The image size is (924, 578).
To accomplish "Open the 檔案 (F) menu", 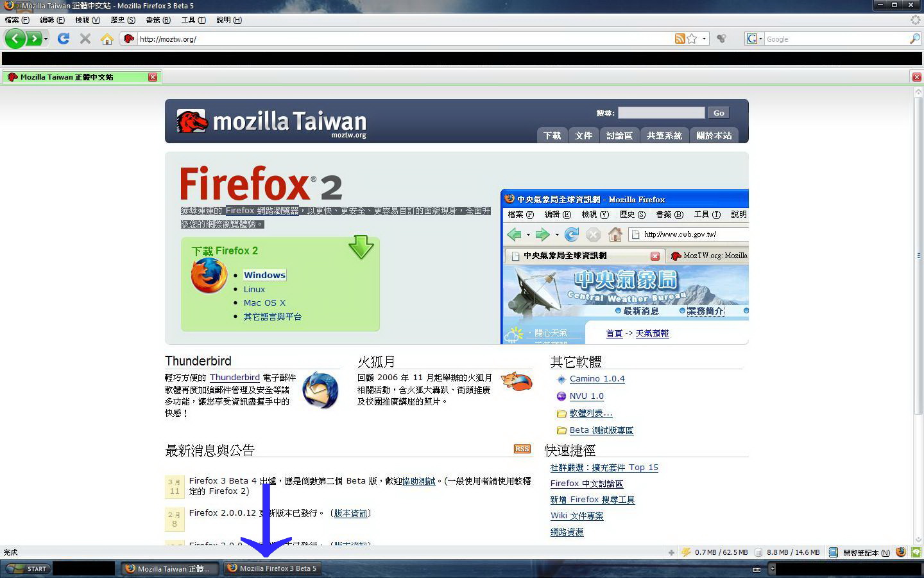I will [x=17, y=20].
